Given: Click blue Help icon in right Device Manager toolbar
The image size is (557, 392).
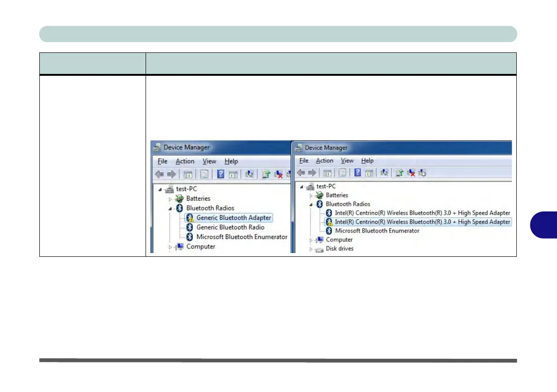Looking at the screenshot, I should 358,173.
